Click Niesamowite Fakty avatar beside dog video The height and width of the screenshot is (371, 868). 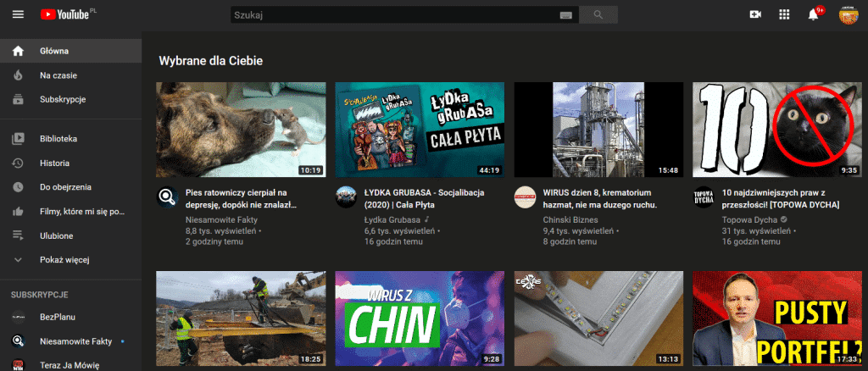coord(167,197)
